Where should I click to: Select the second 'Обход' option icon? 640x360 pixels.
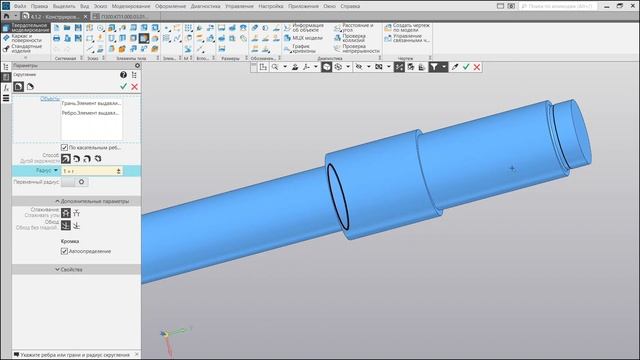76,225
